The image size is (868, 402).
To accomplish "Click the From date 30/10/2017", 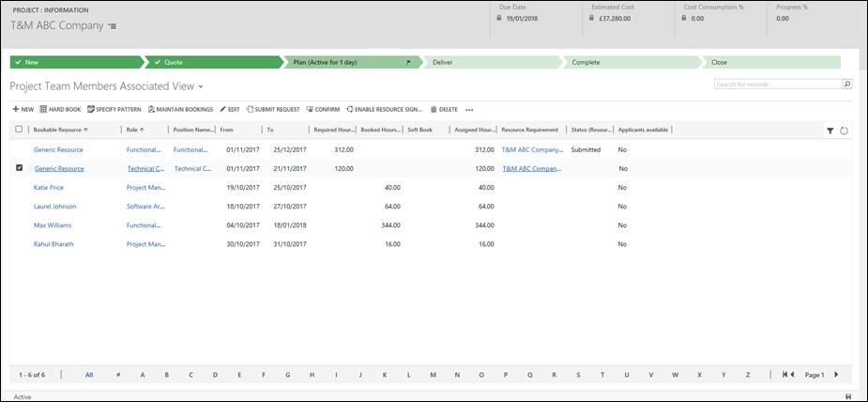I will (x=243, y=244).
